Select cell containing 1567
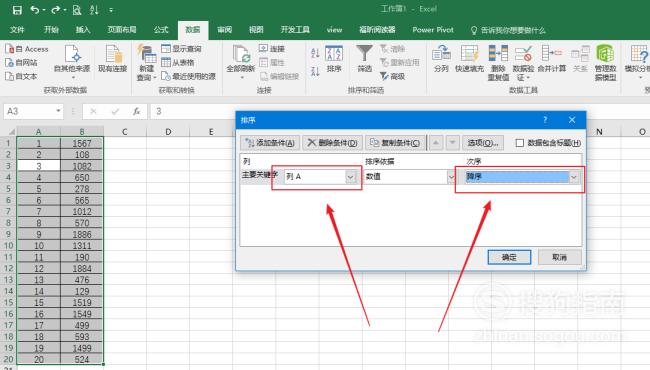650x370 pixels. [x=82, y=143]
